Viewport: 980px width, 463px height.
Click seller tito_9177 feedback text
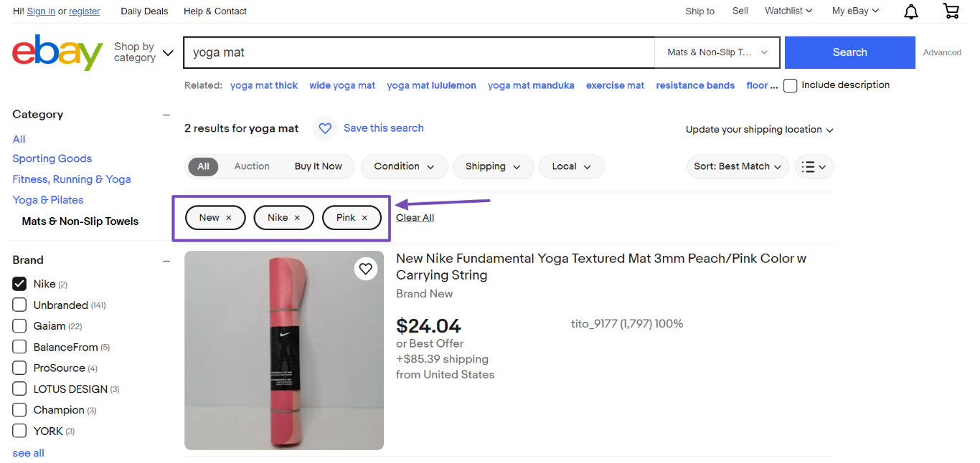pyautogui.click(x=627, y=324)
